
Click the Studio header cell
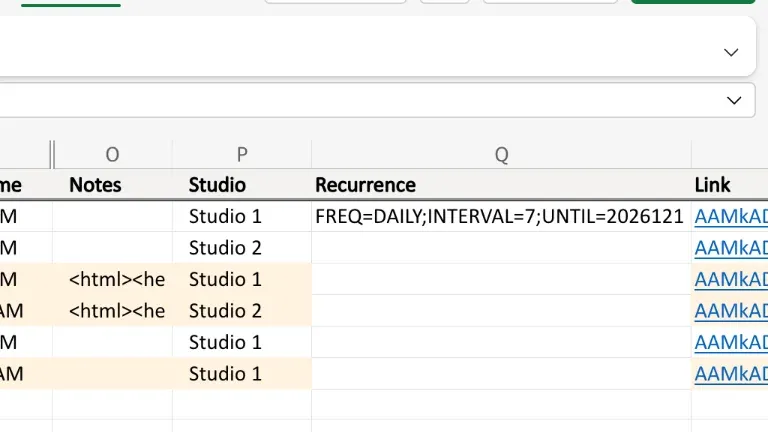coord(242,185)
